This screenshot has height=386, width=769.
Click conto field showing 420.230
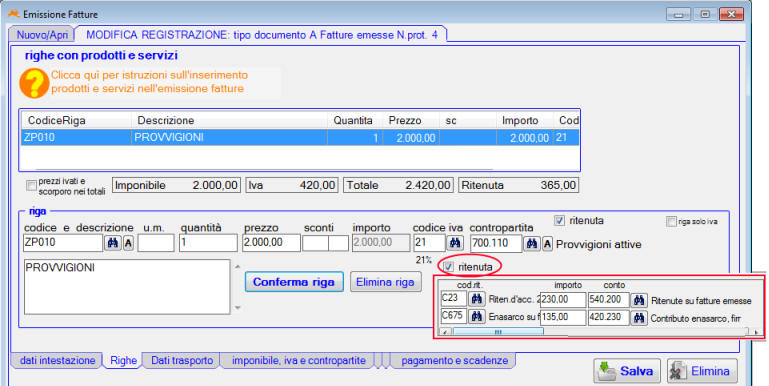(x=609, y=317)
